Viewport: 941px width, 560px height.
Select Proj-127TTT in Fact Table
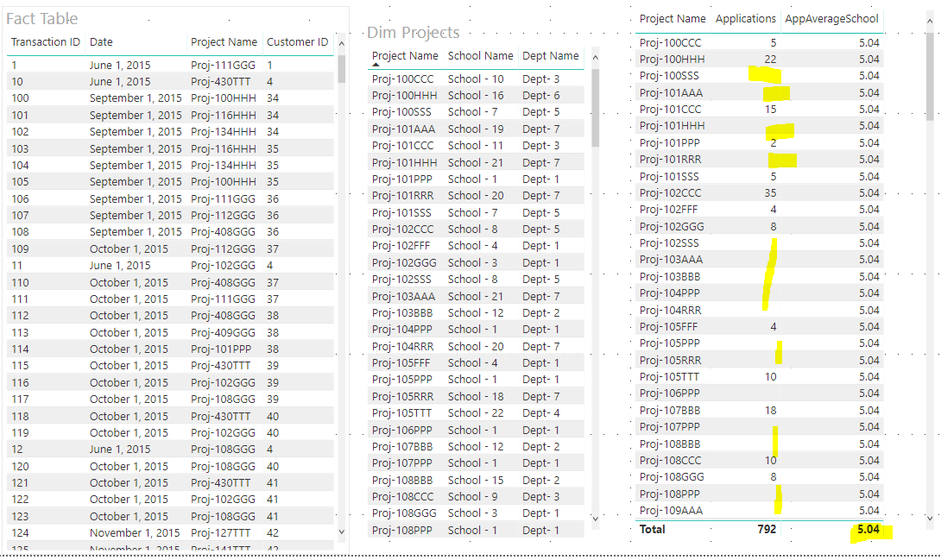(x=220, y=532)
